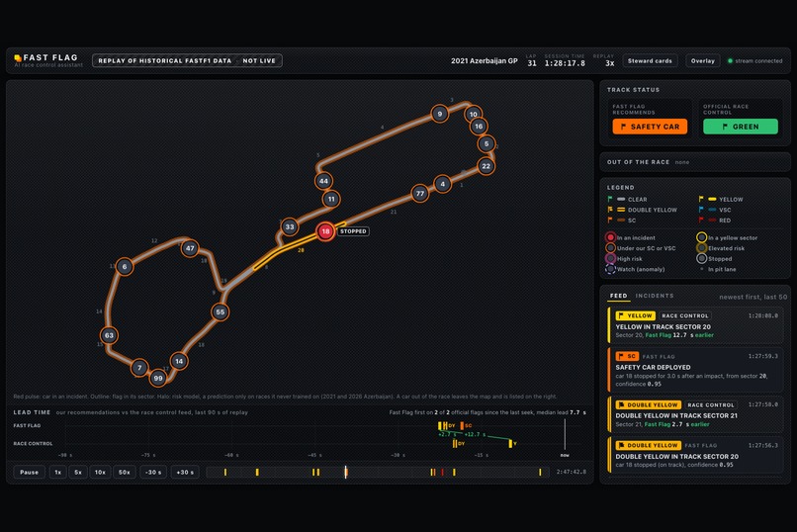Jump back 30 seconds
The width and height of the screenshot is (797, 532).
[x=153, y=472]
